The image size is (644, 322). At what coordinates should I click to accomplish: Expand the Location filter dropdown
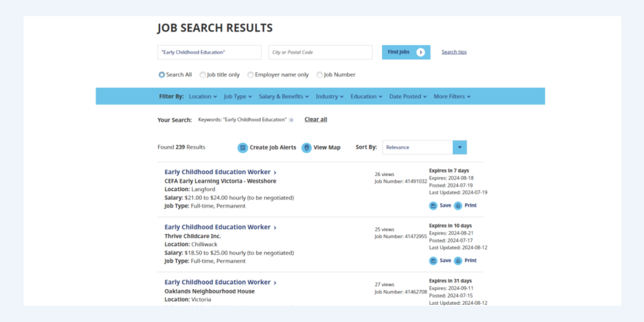click(x=203, y=97)
